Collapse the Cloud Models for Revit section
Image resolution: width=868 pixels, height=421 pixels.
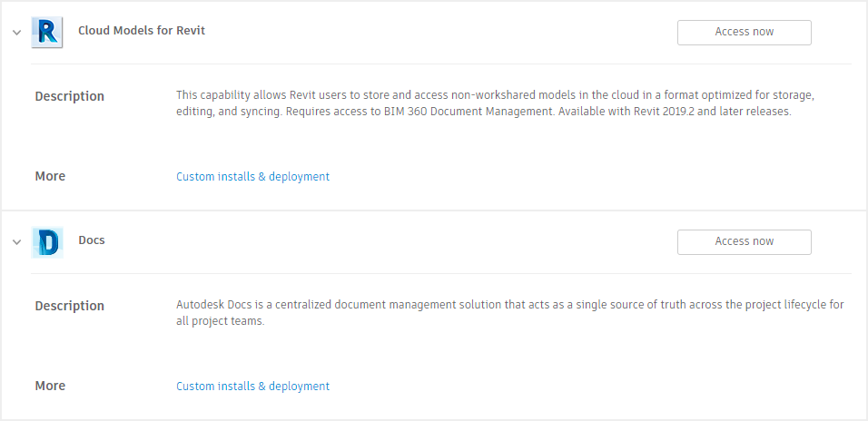point(16,33)
